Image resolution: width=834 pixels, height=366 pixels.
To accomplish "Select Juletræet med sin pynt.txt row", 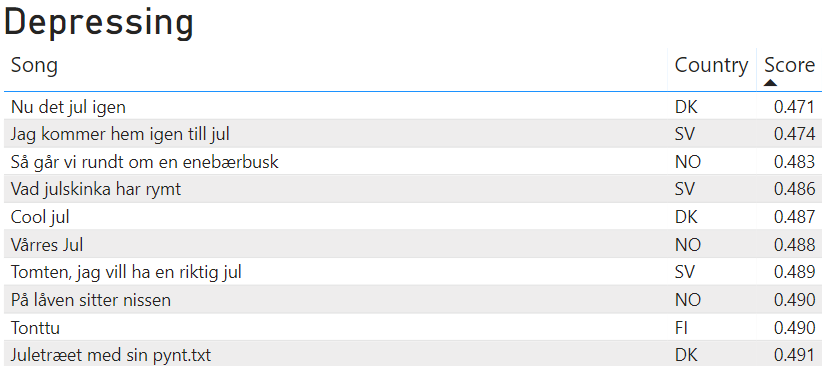I will [x=412, y=354].
